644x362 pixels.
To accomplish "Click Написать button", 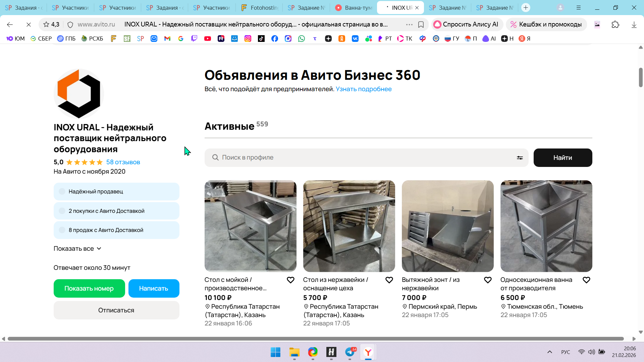I will [154, 288].
